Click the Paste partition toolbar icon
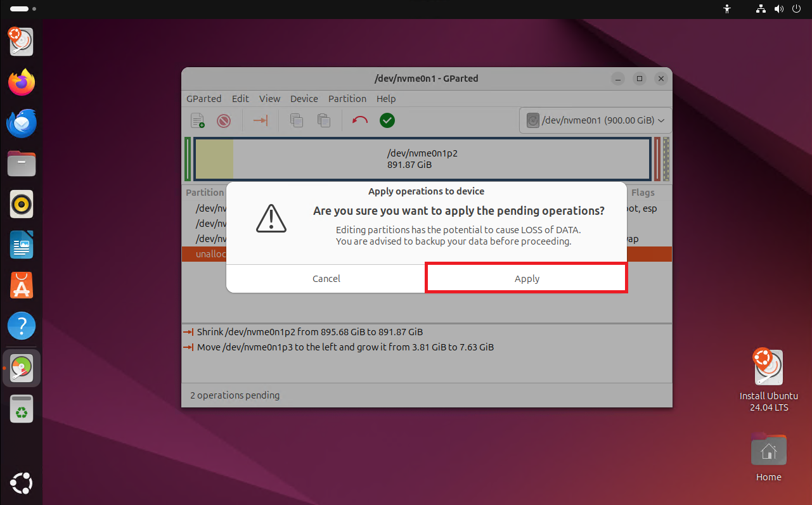This screenshot has height=505, width=812. 323,120
